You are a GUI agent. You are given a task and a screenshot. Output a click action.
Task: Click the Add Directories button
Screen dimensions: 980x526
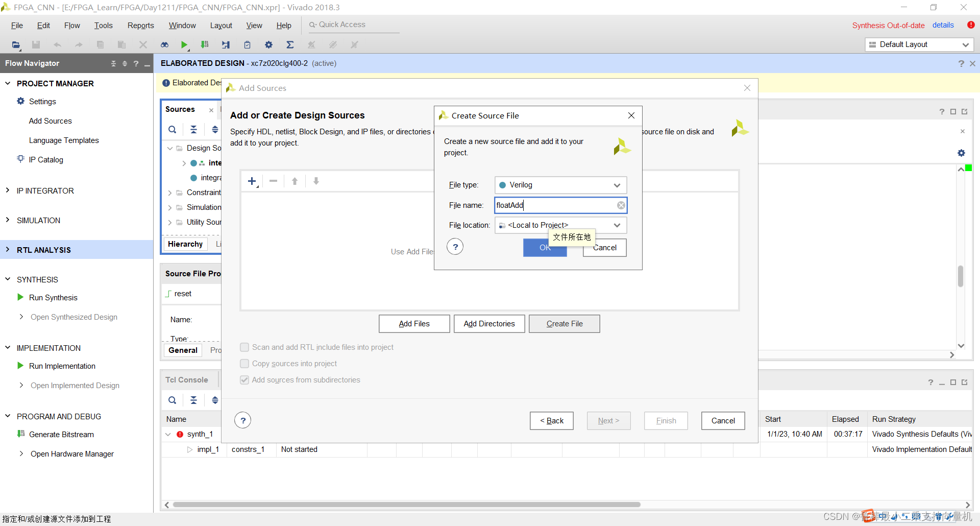click(x=489, y=324)
